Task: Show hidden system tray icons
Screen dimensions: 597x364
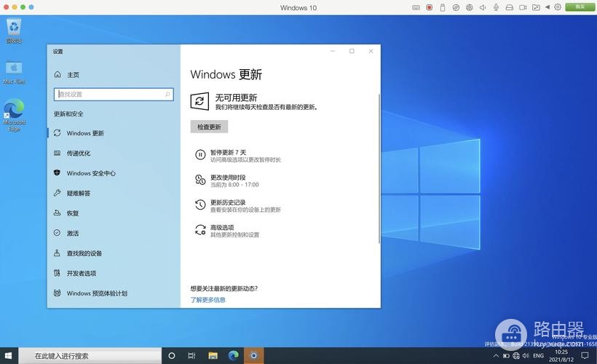Action: [496, 356]
